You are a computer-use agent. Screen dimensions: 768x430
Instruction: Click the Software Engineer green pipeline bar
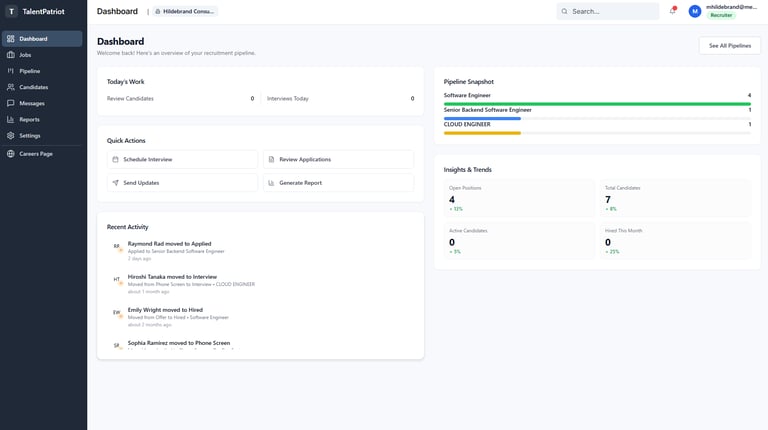click(x=597, y=103)
